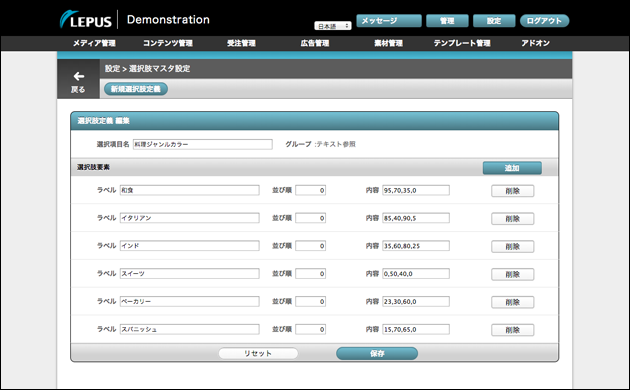Click the 設定 button in header
This screenshot has width=630, height=390.
pos(494,21)
